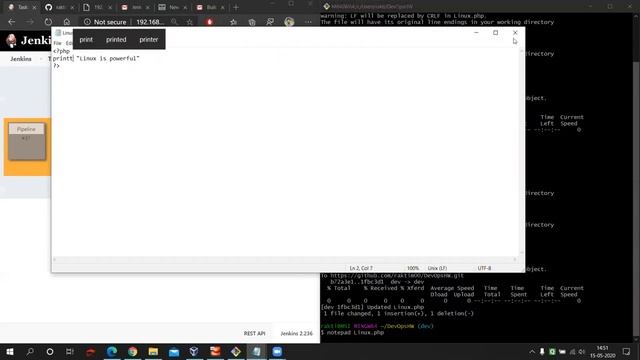Open Zoom from taskbar
This screenshot has width=640, height=360.
(277, 351)
